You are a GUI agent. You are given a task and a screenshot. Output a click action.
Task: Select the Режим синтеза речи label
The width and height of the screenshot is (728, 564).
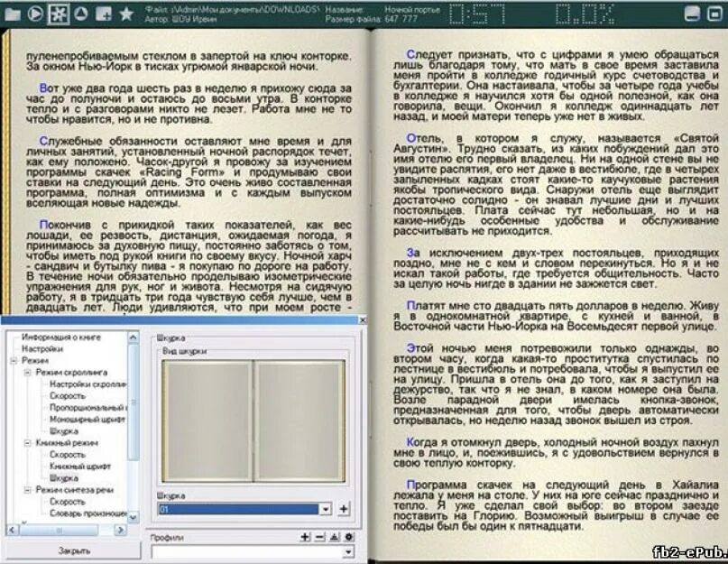point(74,490)
